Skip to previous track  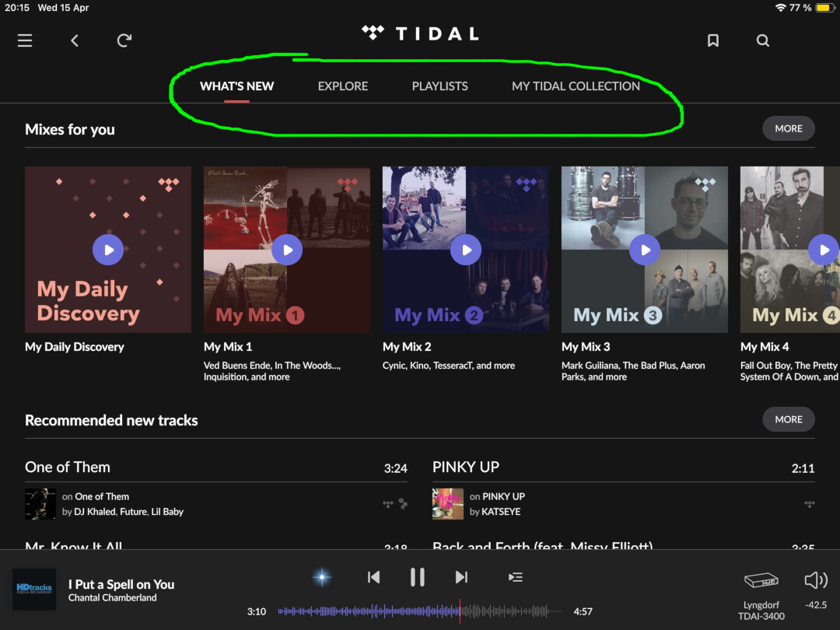[x=374, y=577]
